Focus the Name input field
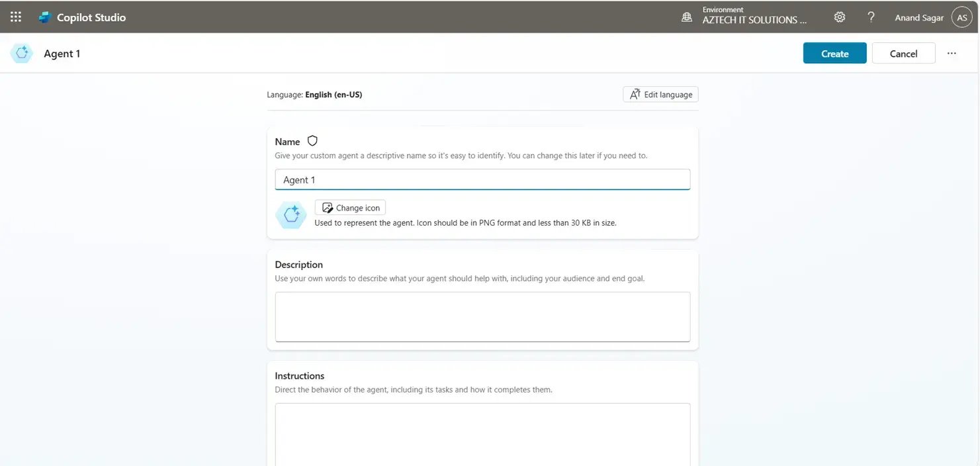 tap(482, 179)
